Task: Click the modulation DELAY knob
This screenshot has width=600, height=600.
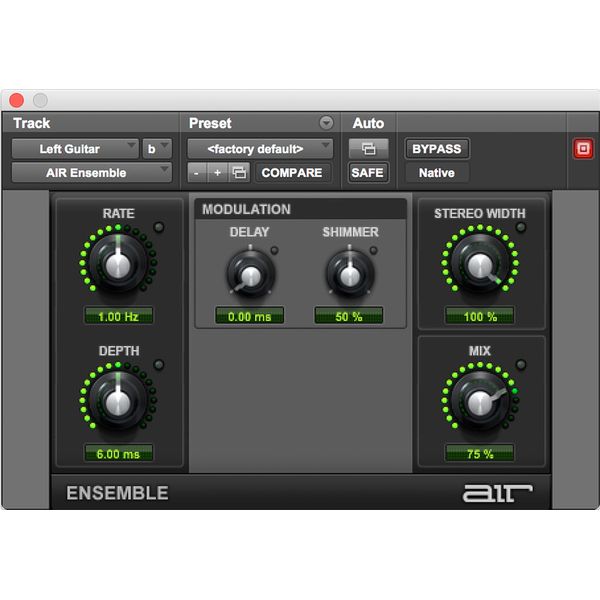Action: 251,274
